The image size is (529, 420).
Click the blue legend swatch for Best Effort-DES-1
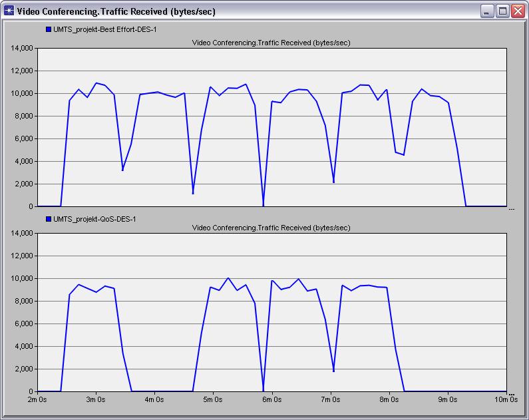(x=49, y=29)
